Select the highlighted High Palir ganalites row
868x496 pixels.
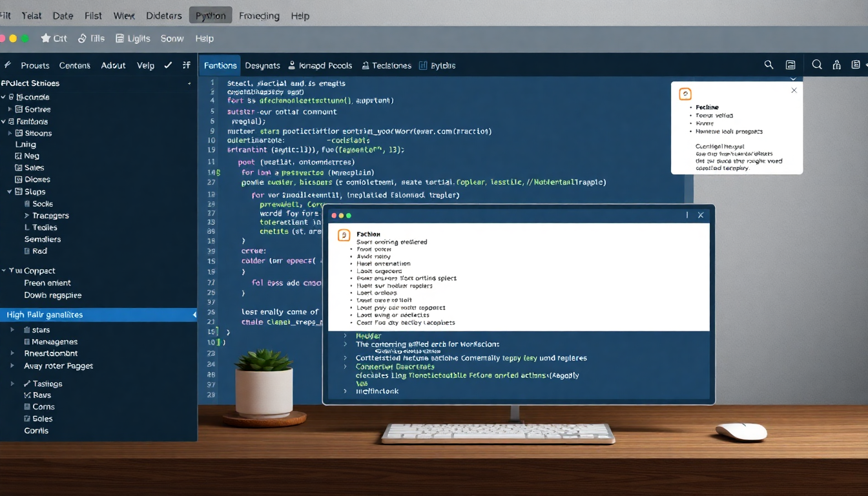pyautogui.click(x=98, y=315)
